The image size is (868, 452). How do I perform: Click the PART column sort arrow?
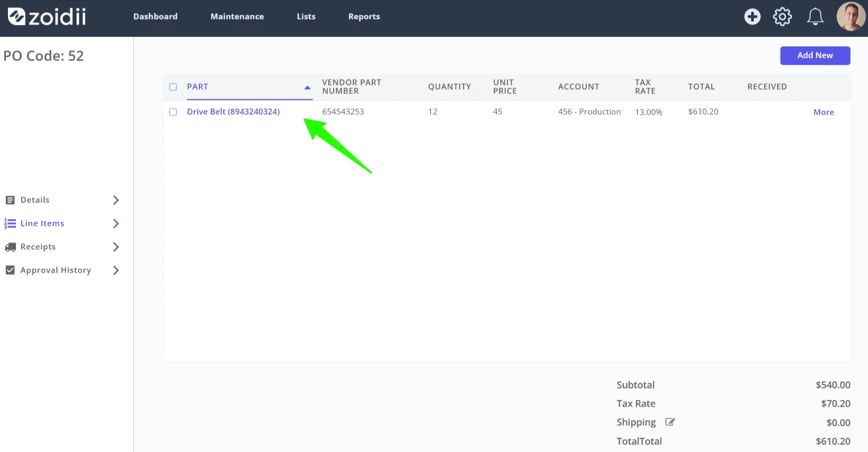coord(307,88)
